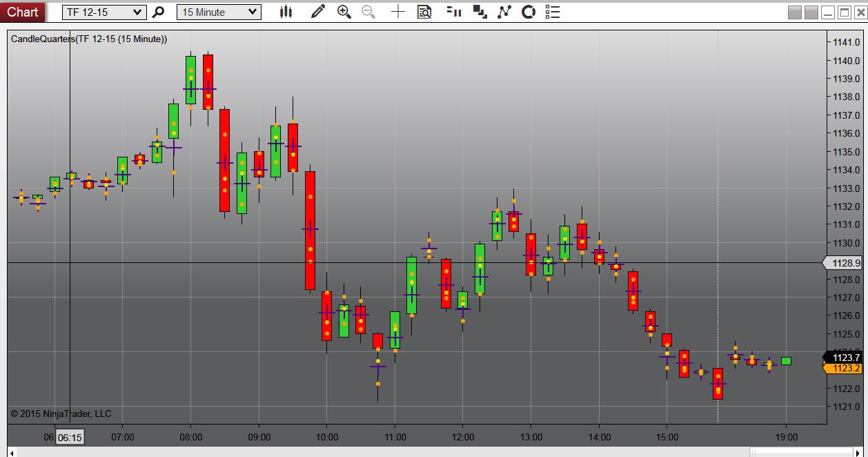Select the drawing tools pencil icon
The height and width of the screenshot is (457, 868).
click(x=317, y=11)
